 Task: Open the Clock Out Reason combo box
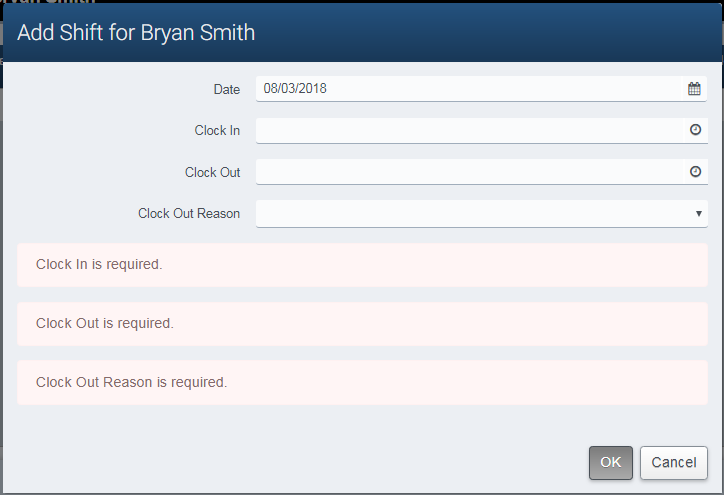(x=470, y=213)
